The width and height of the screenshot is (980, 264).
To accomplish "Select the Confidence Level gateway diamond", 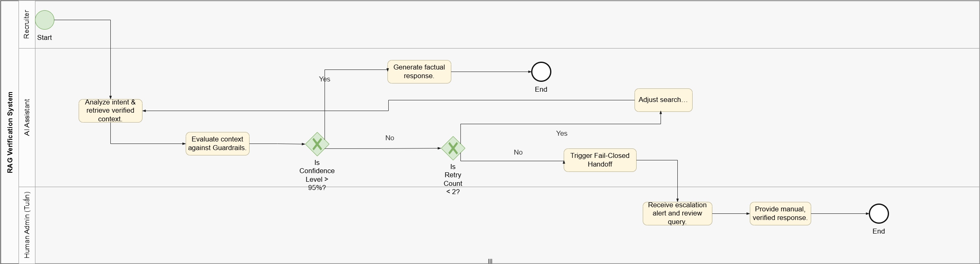I will 317,144.
